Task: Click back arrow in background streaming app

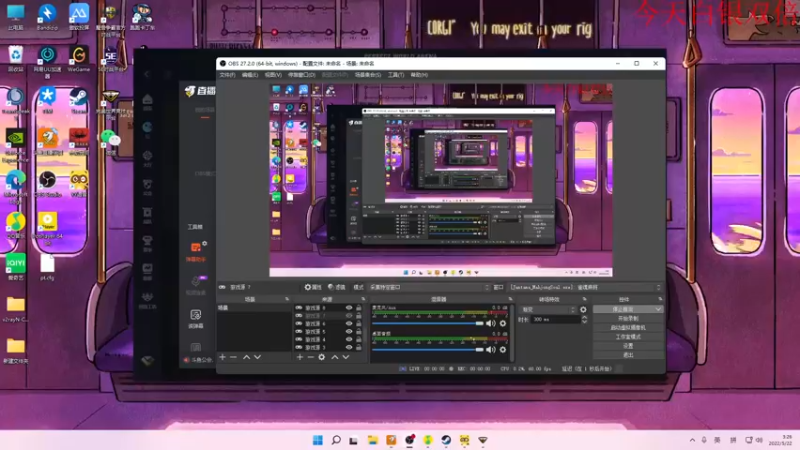Action: pos(147,74)
